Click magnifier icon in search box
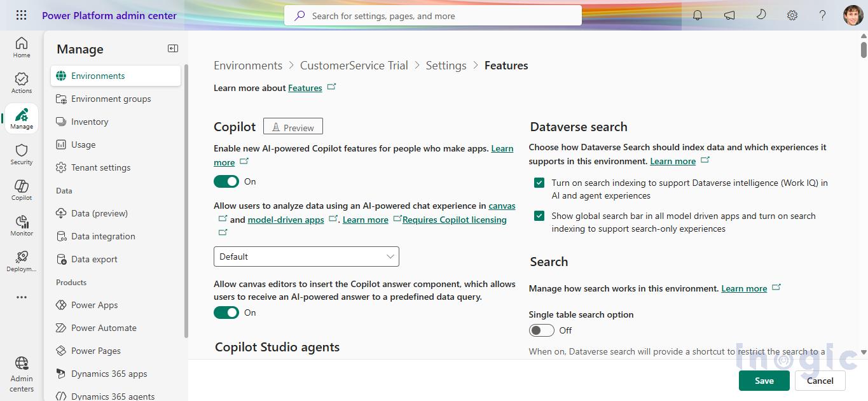 point(300,16)
